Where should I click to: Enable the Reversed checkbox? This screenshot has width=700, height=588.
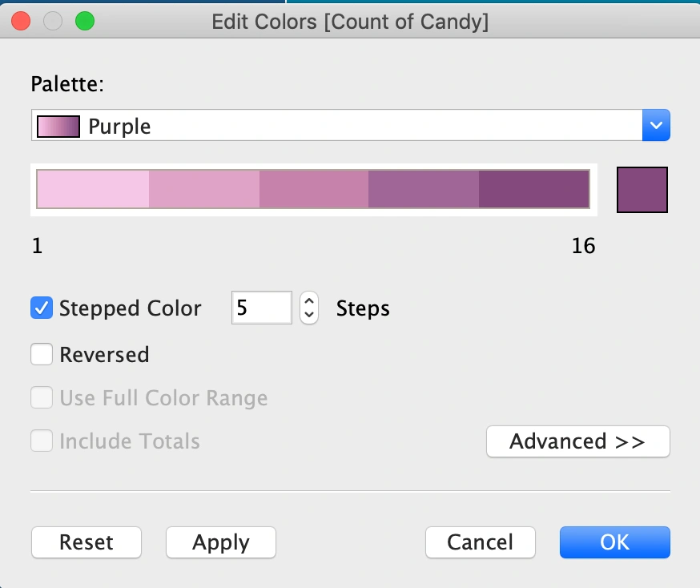[x=42, y=354]
